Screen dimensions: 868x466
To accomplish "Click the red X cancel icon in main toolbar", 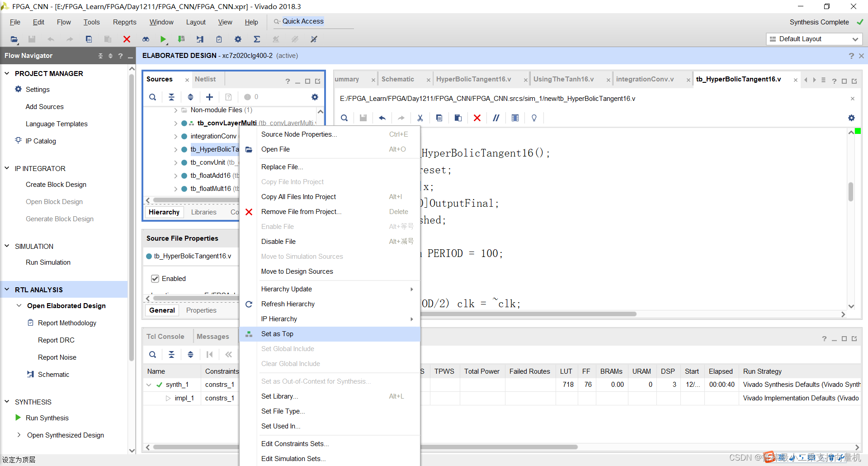I will tap(127, 39).
